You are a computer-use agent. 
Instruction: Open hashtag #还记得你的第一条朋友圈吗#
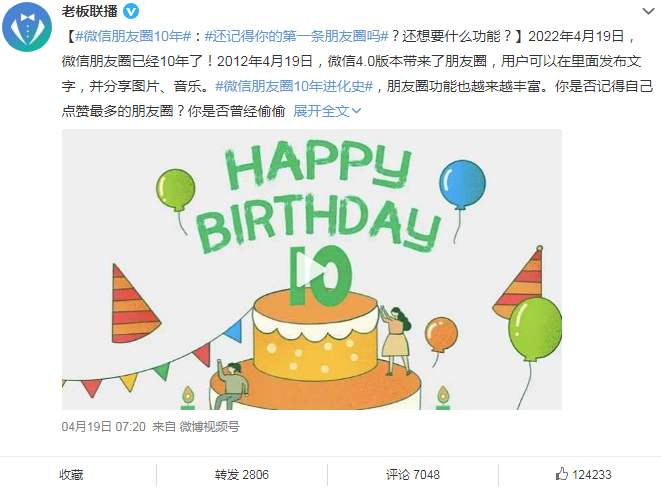click(296, 36)
